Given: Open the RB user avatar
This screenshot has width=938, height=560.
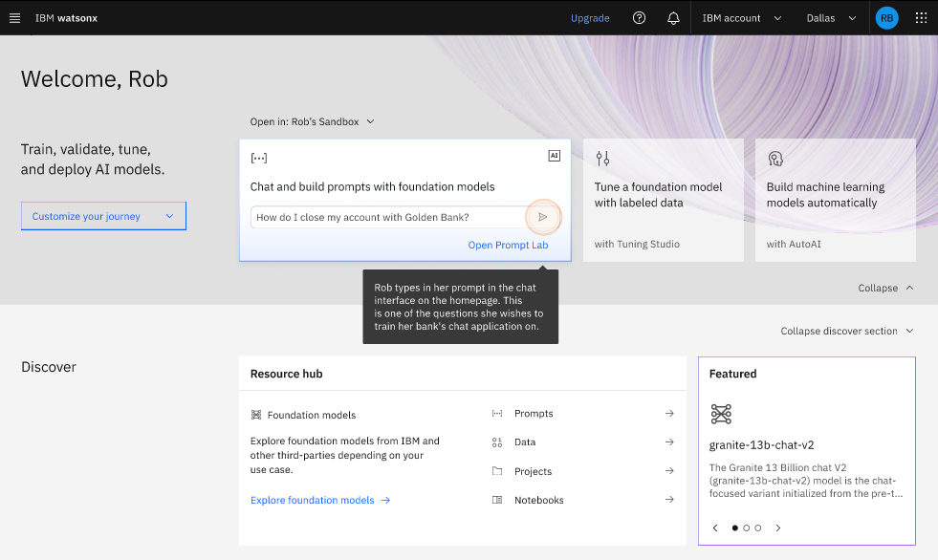Looking at the screenshot, I should point(886,18).
